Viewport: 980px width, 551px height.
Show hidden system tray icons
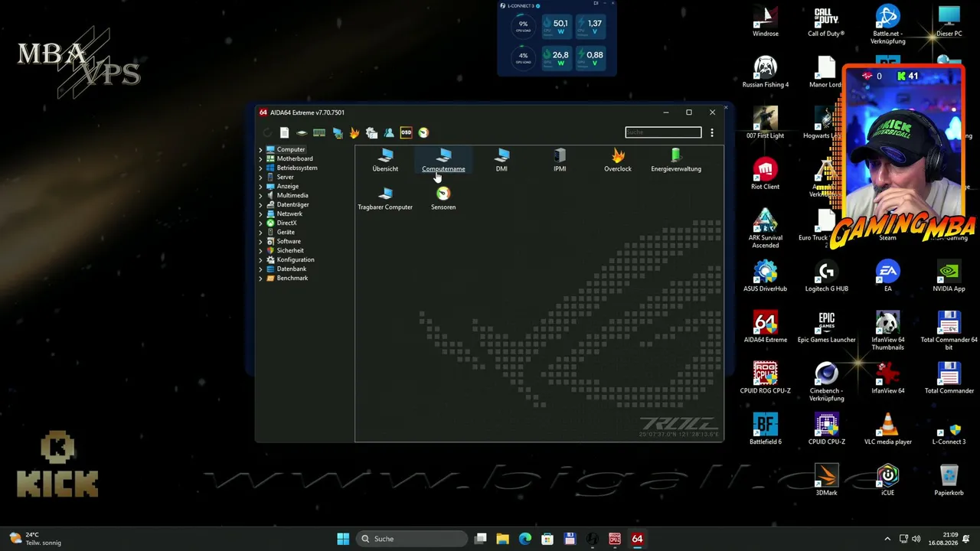pos(887,539)
